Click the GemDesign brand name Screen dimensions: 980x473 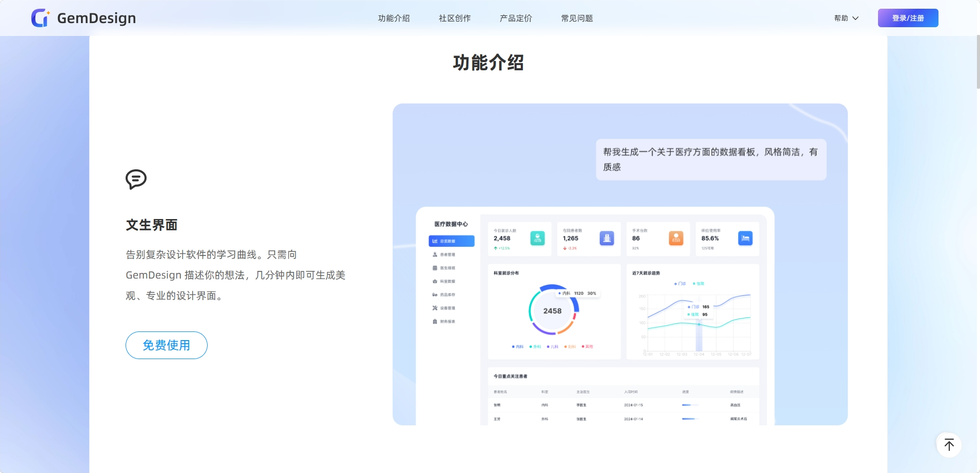[x=96, y=18]
